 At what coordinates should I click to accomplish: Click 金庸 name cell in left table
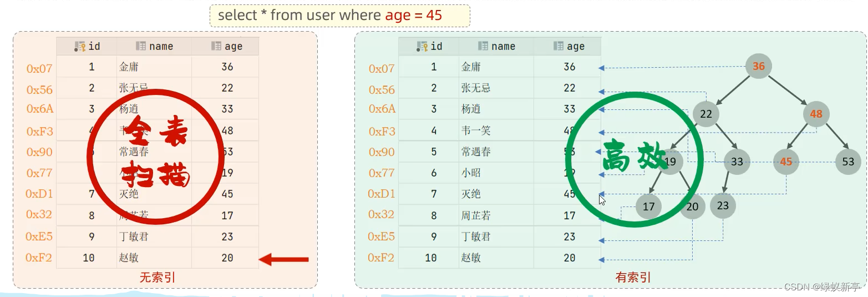pyautogui.click(x=154, y=67)
